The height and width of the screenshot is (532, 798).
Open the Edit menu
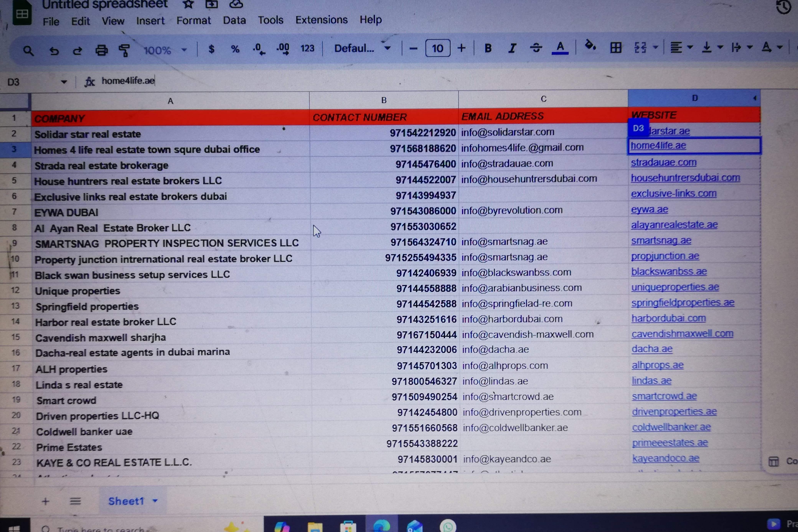80,21
